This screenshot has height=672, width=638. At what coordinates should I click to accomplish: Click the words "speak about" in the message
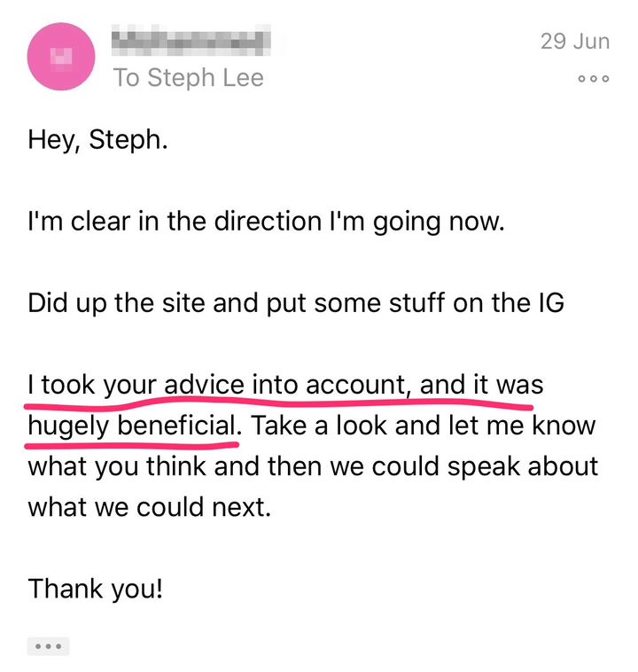pos(528,466)
